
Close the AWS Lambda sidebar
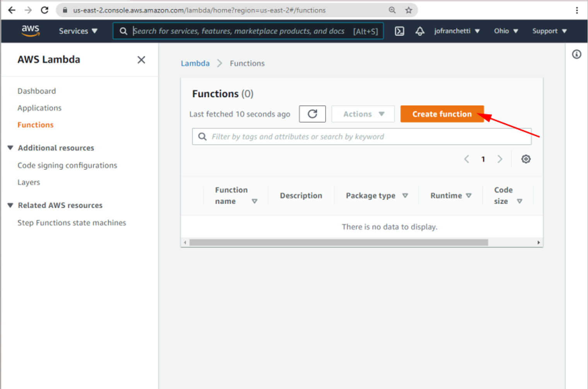pos(141,60)
